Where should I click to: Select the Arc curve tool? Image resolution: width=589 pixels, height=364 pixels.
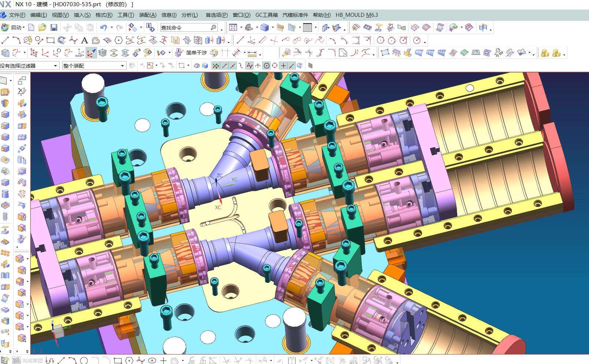(x=16, y=40)
